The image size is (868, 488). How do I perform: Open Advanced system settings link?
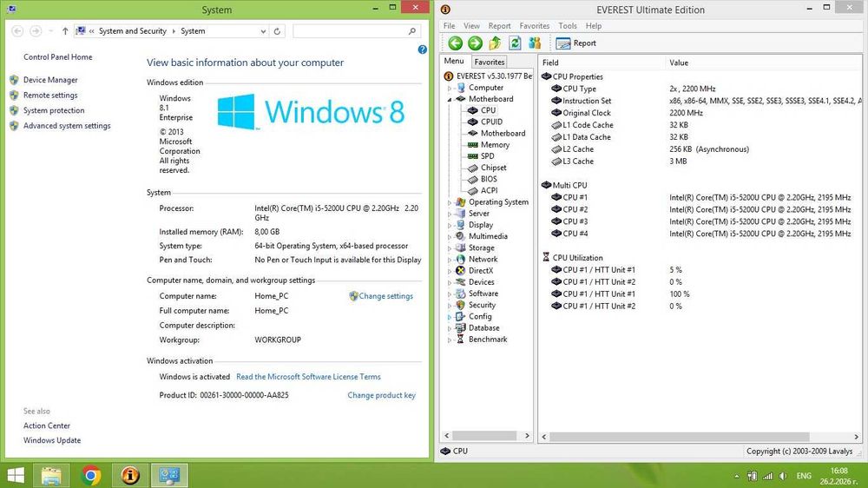click(67, 126)
